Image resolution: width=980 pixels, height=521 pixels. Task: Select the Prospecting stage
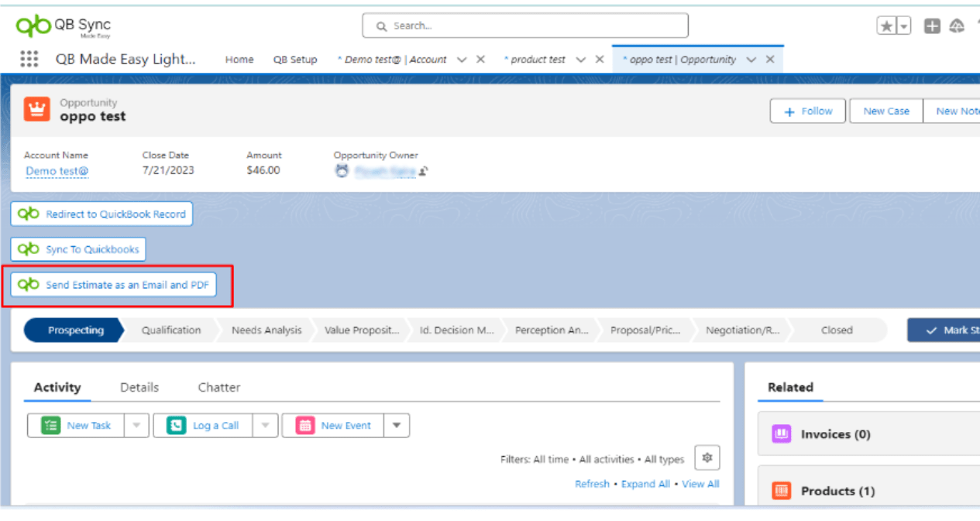click(74, 330)
